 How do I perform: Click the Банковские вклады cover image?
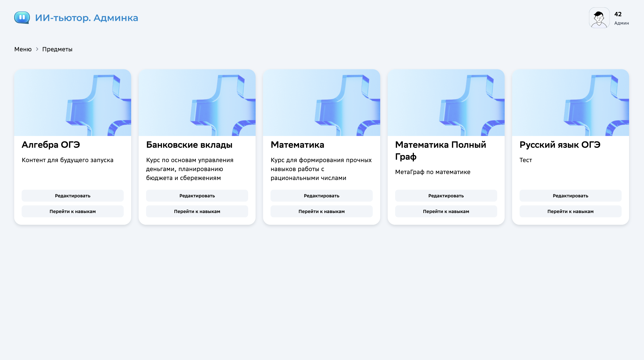(197, 103)
